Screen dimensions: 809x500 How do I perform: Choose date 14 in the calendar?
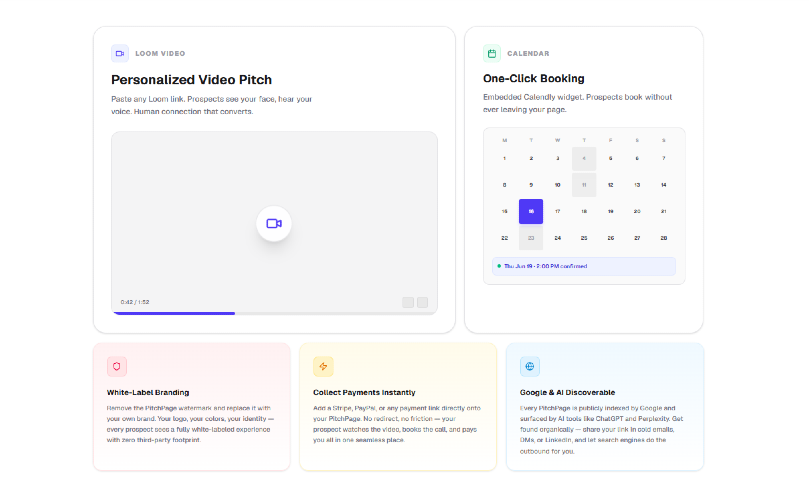click(664, 185)
